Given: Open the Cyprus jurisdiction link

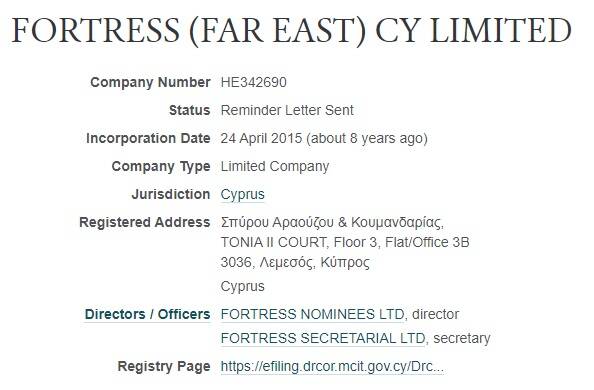Looking at the screenshot, I should 242,194.
